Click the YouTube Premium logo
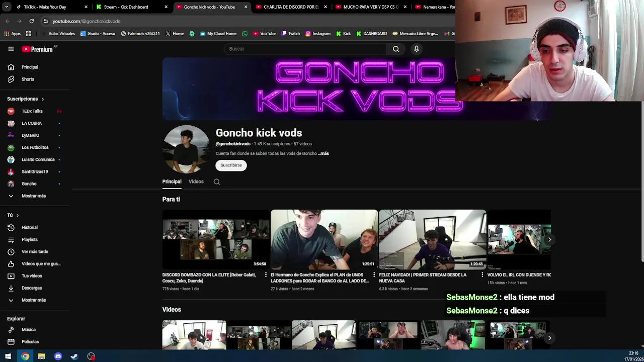 tap(37, 49)
